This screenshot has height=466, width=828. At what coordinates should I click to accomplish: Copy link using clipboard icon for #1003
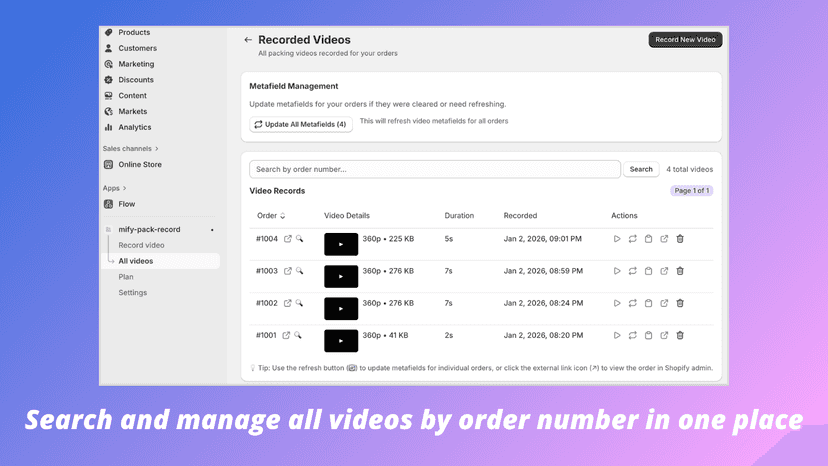point(648,271)
